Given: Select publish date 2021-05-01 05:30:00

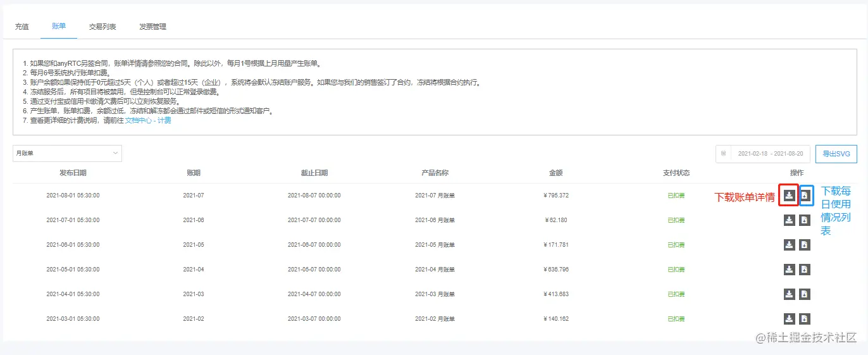Looking at the screenshot, I should [x=73, y=270].
